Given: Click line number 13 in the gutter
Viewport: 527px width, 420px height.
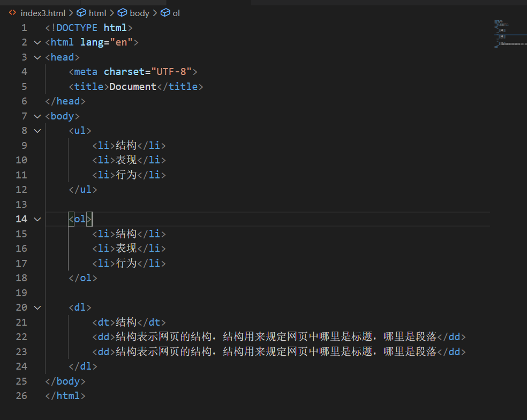Looking at the screenshot, I should point(21,205).
